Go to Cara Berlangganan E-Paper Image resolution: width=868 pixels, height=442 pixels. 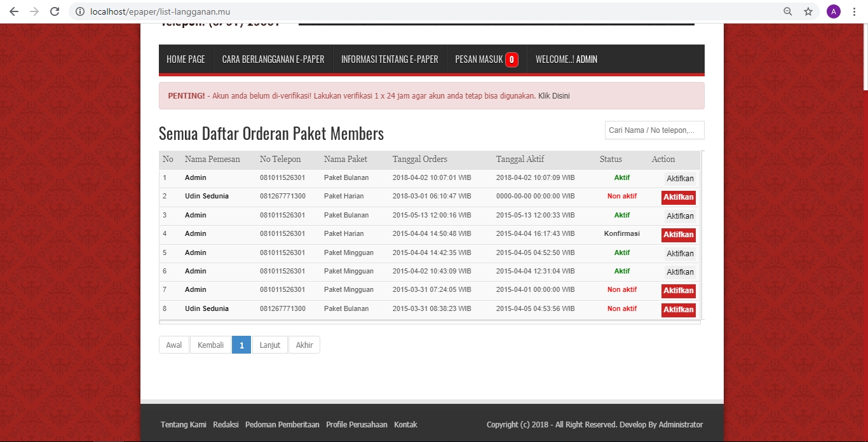pos(273,60)
